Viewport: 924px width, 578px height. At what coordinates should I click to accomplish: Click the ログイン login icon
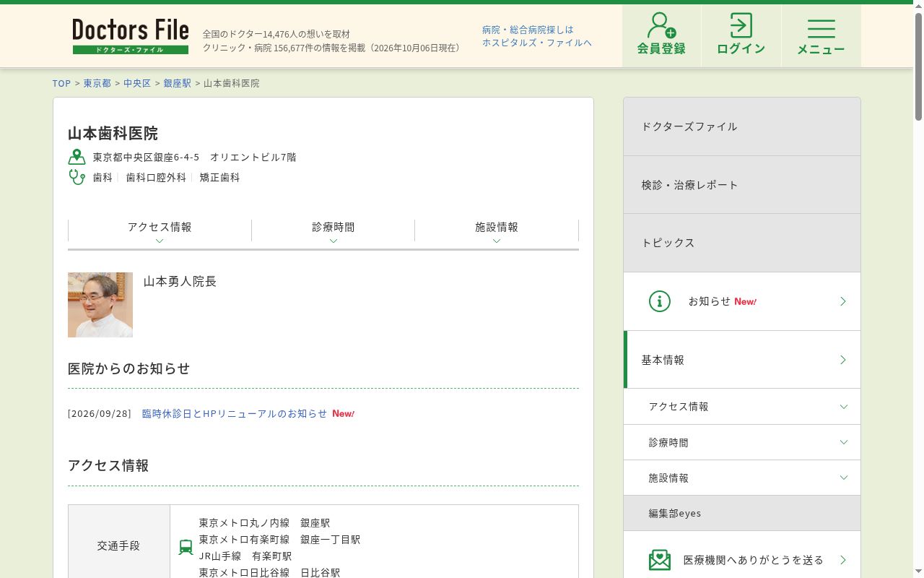click(x=741, y=25)
